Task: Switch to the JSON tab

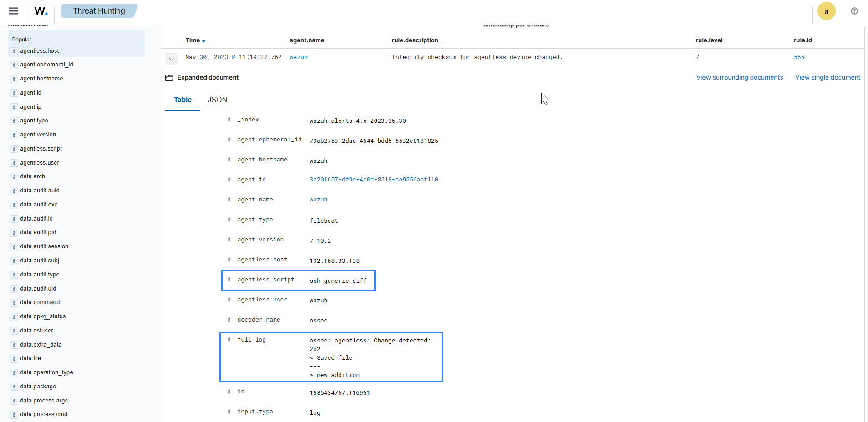Action: click(x=217, y=100)
